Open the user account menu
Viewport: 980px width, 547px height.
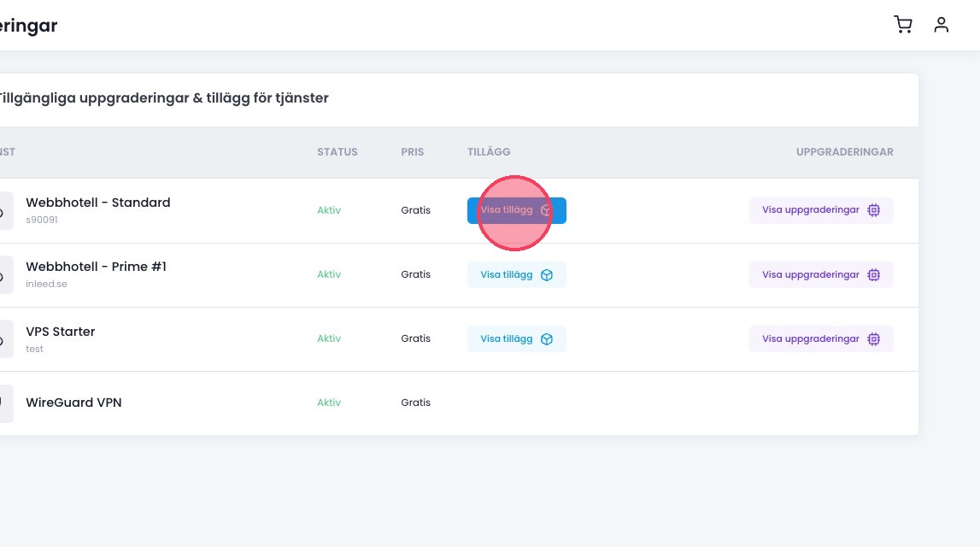click(941, 25)
